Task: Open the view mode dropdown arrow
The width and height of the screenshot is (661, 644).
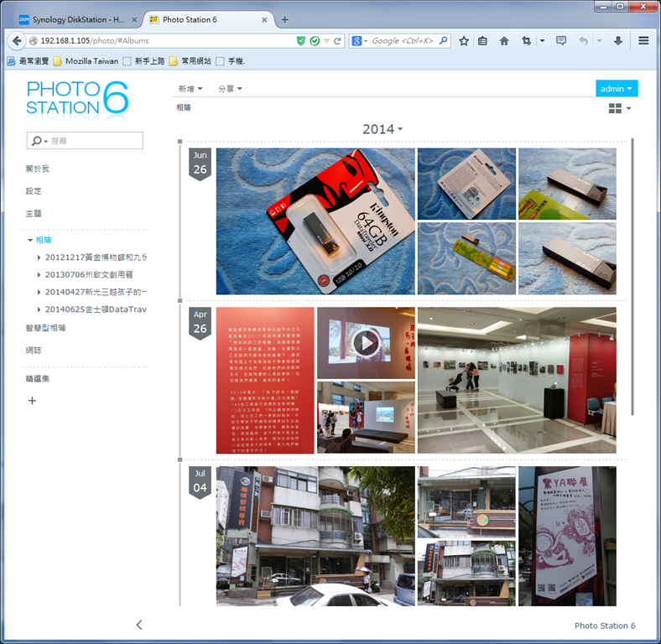Action: [628, 108]
